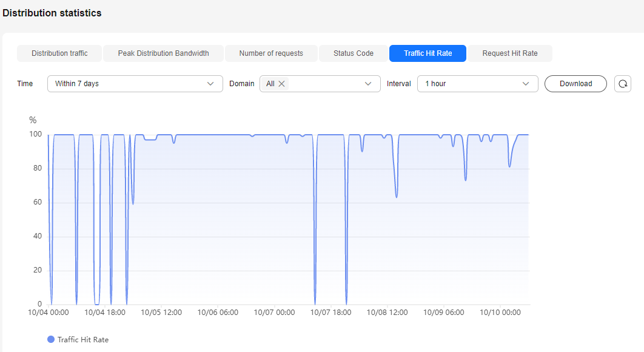Viewport: 644px width, 352px height.
Task: Download the statistics data
Action: tap(575, 84)
